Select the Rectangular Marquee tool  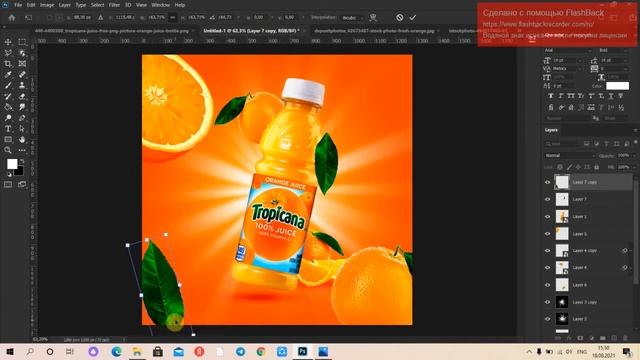22,42
